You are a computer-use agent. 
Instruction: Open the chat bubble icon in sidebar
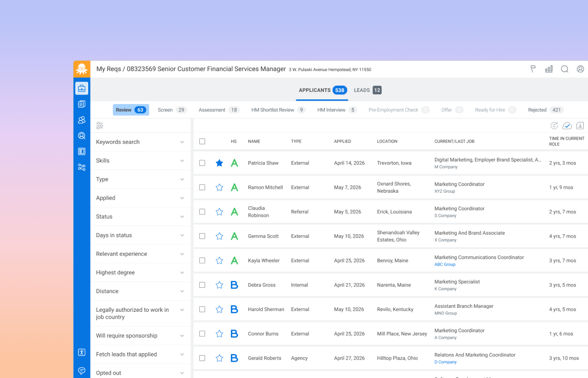pos(82,370)
